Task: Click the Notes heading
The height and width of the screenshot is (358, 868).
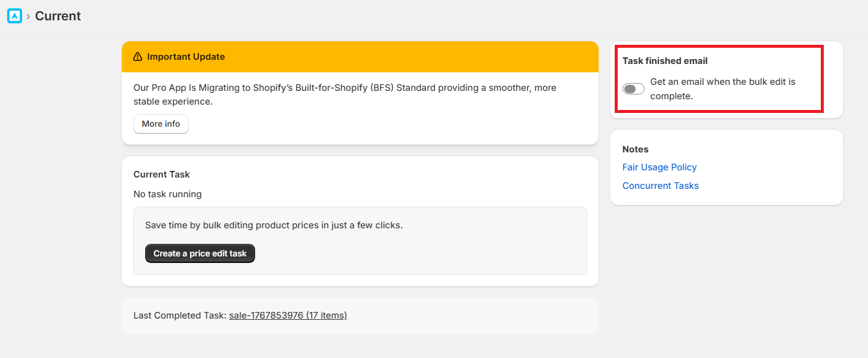Action: pos(635,149)
